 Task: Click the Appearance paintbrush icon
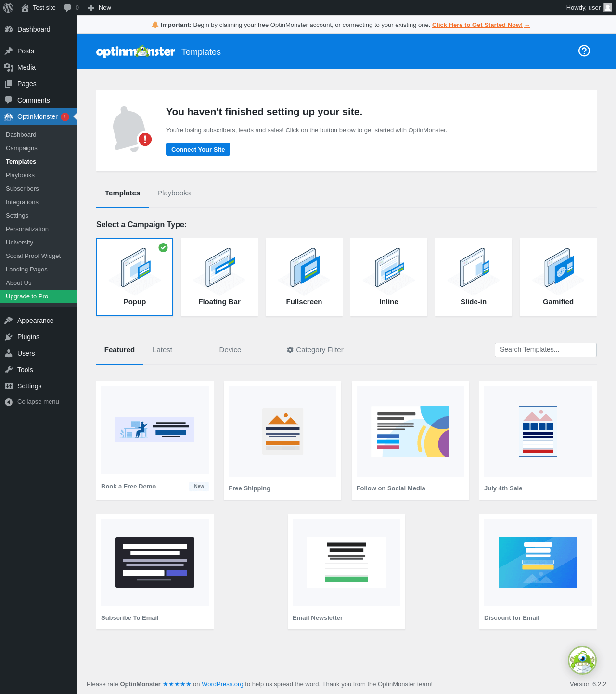tap(9, 321)
